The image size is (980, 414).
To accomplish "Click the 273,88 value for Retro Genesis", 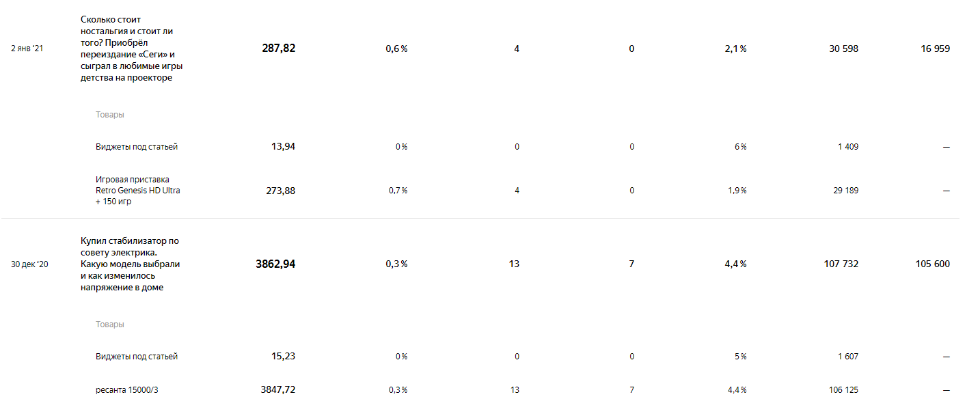I will [x=281, y=191].
